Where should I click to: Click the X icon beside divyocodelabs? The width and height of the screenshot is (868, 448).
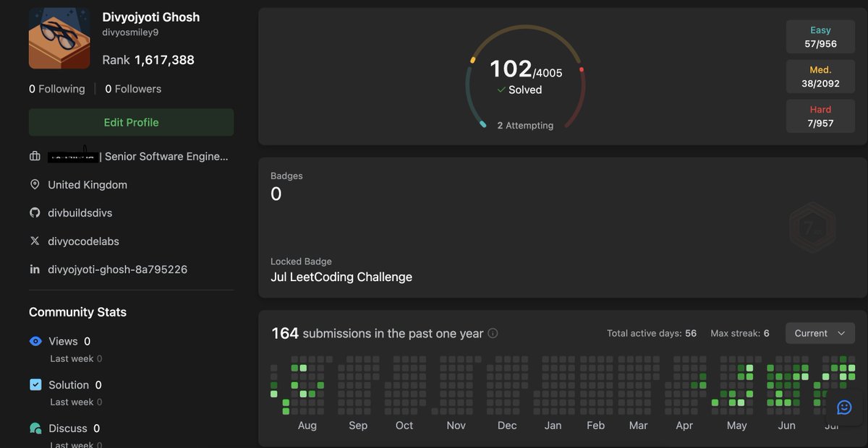[x=35, y=241]
